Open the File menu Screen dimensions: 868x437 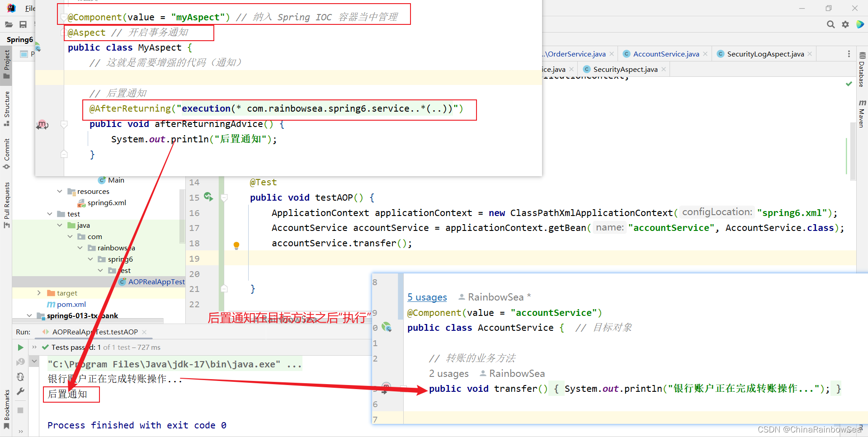click(30, 8)
